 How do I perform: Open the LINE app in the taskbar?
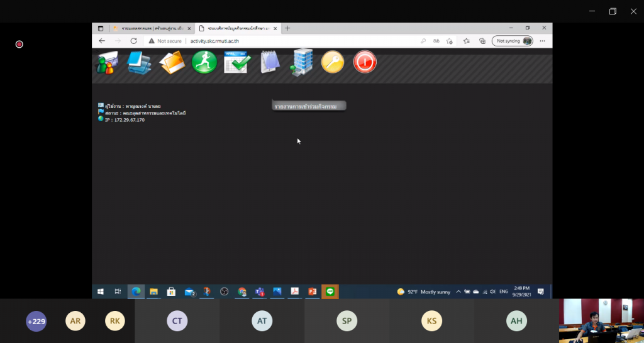click(330, 291)
